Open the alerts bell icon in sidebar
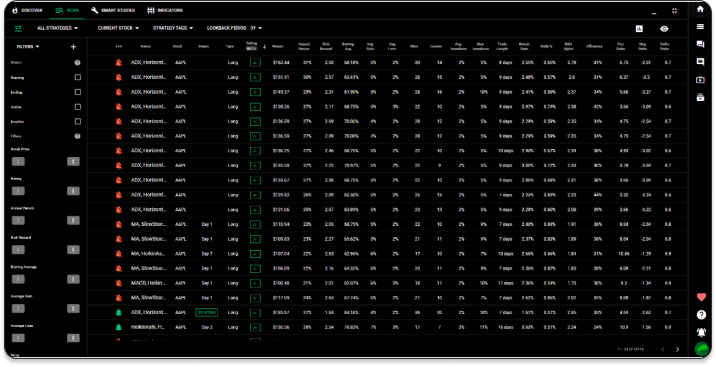The width and height of the screenshot is (716, 367). coord(701,332)
